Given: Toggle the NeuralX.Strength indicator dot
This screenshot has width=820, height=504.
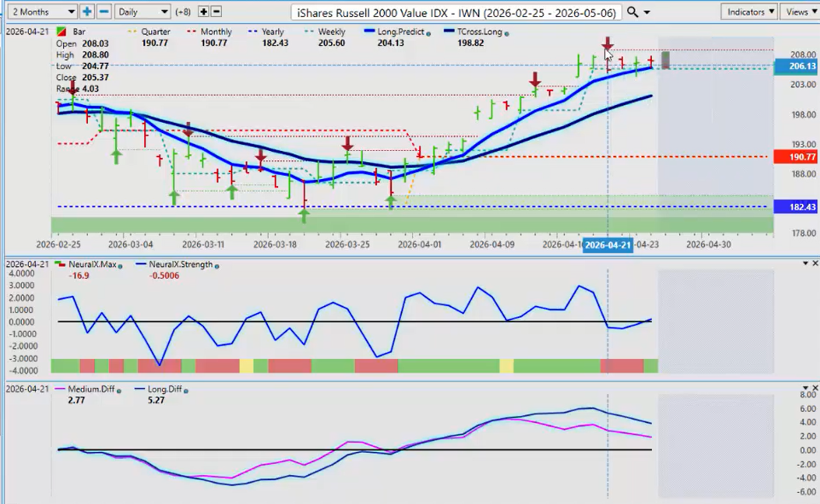Looking at the screenshot, I should point(217,265).
